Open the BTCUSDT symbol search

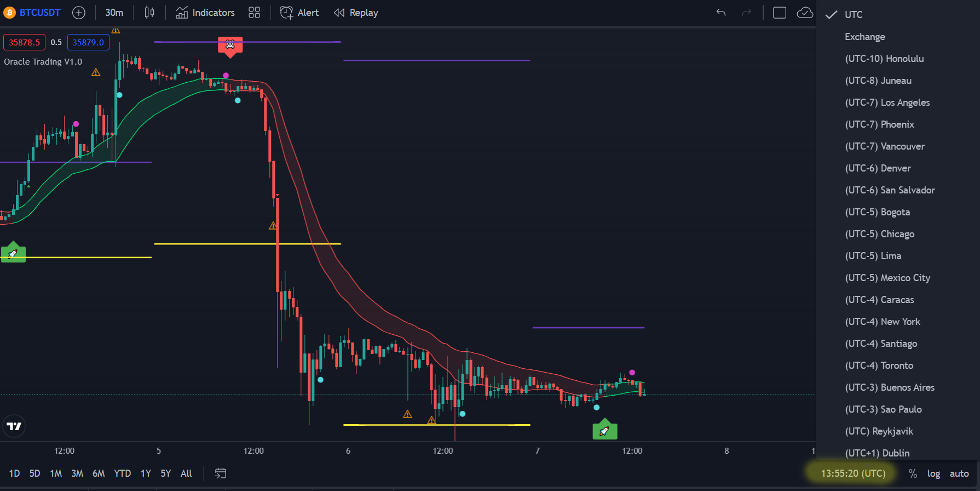[39, 13]
